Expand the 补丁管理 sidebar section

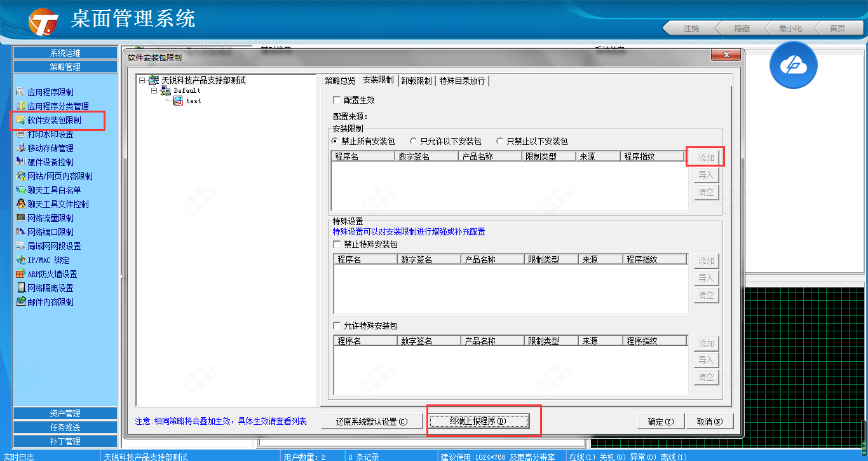pyautogui.click(x=65, y=441)
